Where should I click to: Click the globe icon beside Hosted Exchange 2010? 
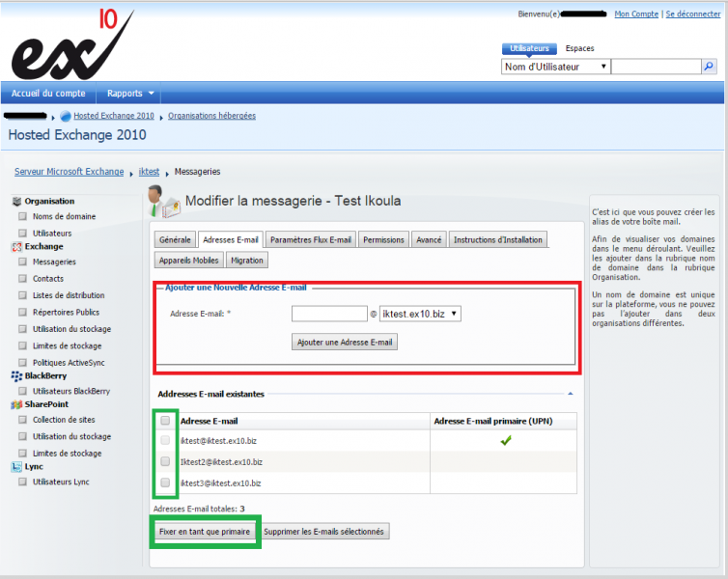66,116
